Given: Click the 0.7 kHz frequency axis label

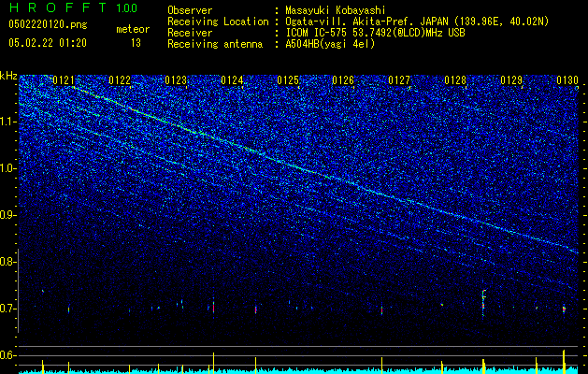Looking at the screenshot, I should [x=7, y=309].
